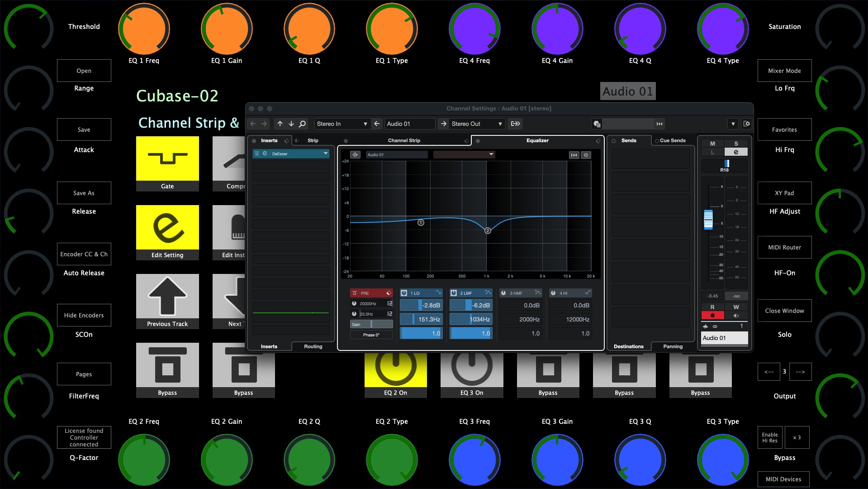The height and width of the screenshot is (489, 868).
Task: Open EQ settings gear above the curve
Action: coord(586,155)
